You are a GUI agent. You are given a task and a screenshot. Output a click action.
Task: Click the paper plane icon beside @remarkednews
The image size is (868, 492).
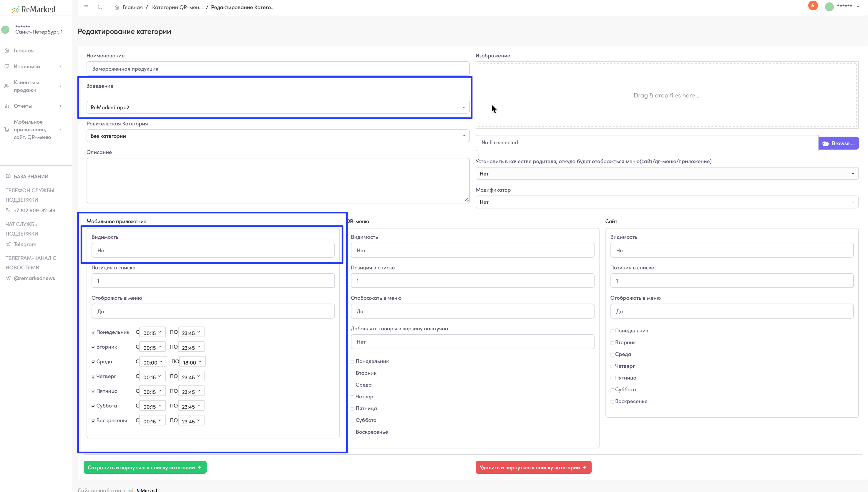[8, 278]
